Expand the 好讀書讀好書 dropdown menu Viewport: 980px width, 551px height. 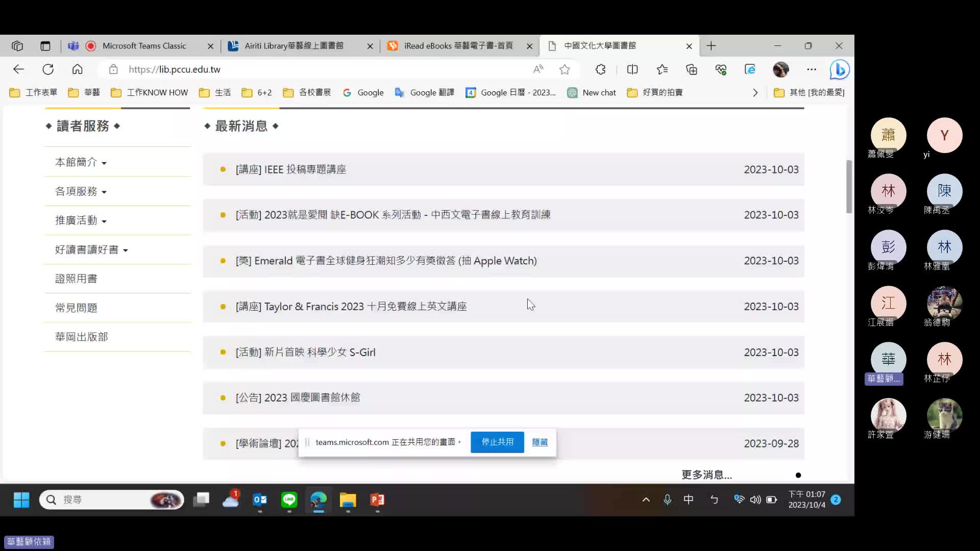(x=92, y=249)
